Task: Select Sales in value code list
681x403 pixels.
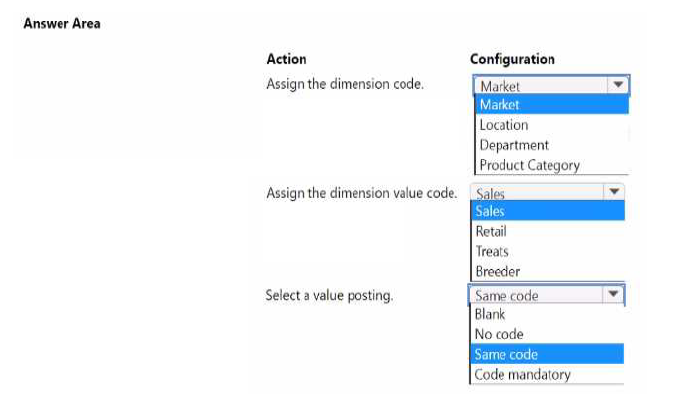Action: click(x=548, y=211)
